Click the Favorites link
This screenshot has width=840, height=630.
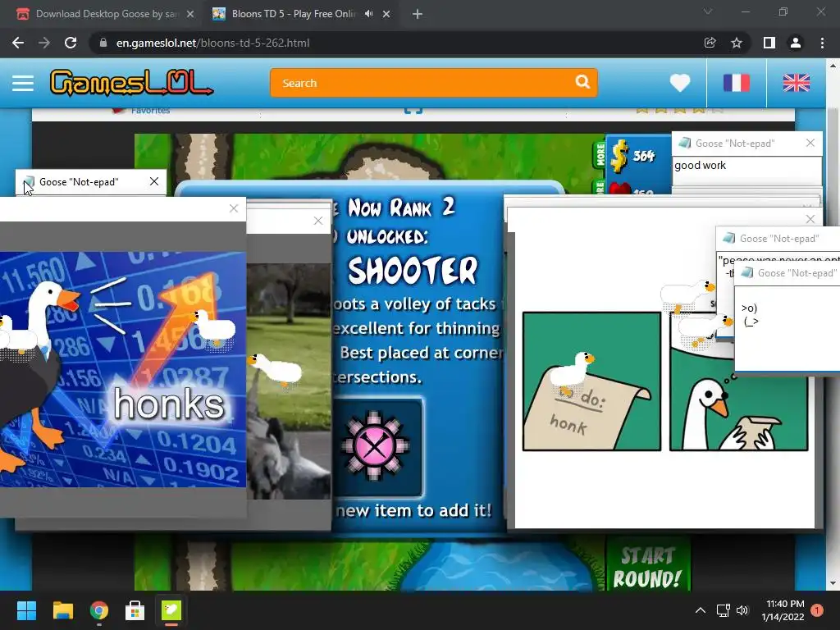(150, 111)
